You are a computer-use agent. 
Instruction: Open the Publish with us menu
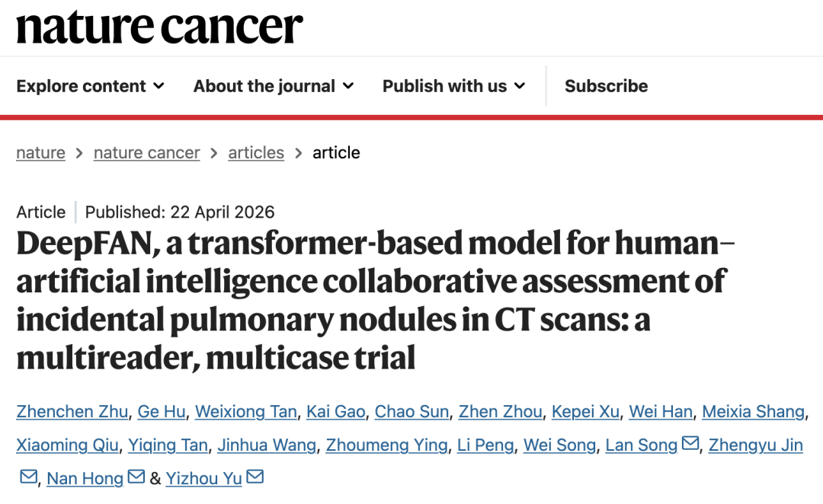tap(444, 86)
